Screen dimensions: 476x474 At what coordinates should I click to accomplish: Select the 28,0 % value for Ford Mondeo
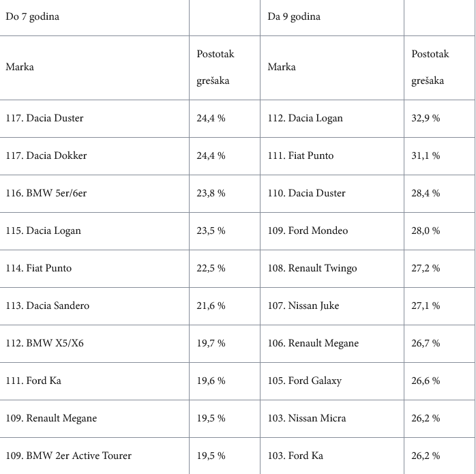coord(426,231)
